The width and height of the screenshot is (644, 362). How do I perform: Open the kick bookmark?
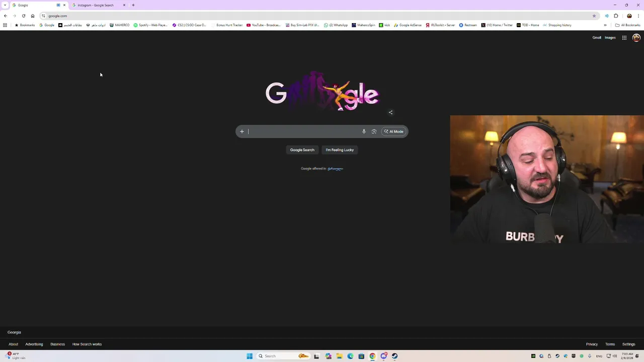tap(384, 25)
